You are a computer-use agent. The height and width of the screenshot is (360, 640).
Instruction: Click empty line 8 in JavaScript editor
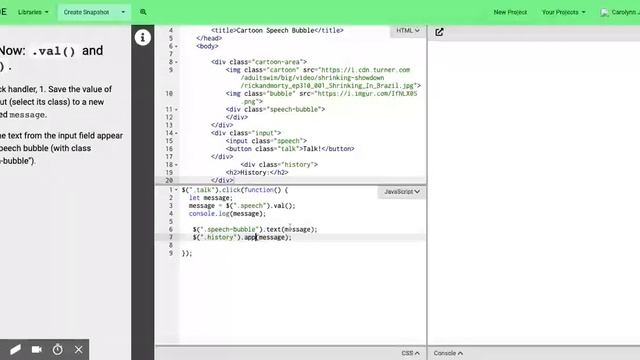coord(302,245)
